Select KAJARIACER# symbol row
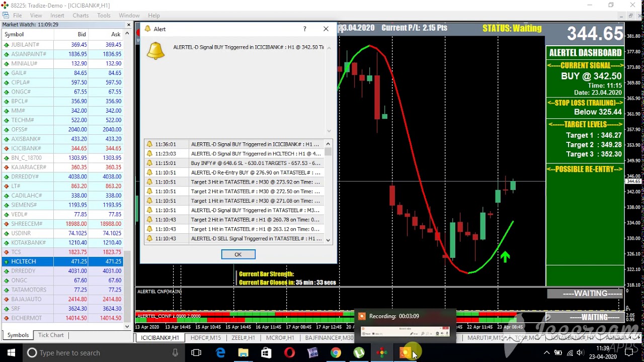 [x=62, y=167]
